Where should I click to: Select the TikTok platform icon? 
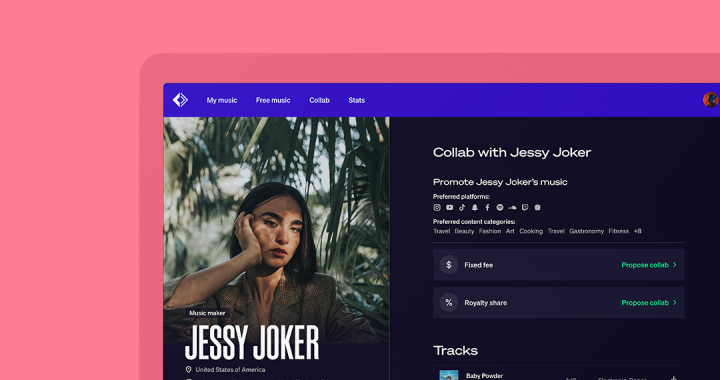coord(462,207)
